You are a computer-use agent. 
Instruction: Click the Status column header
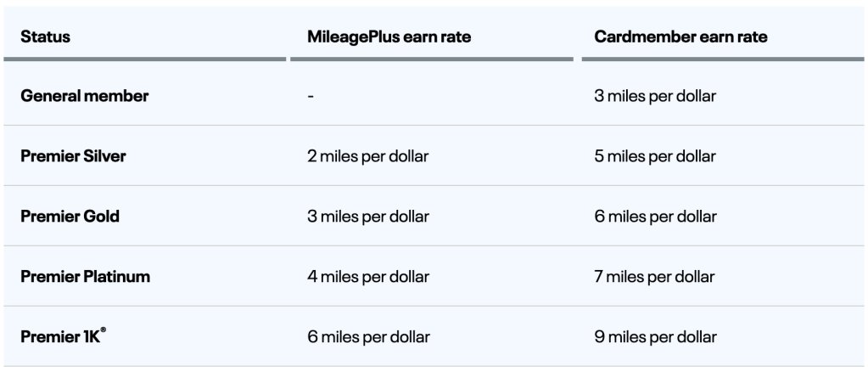pos(45,37)
